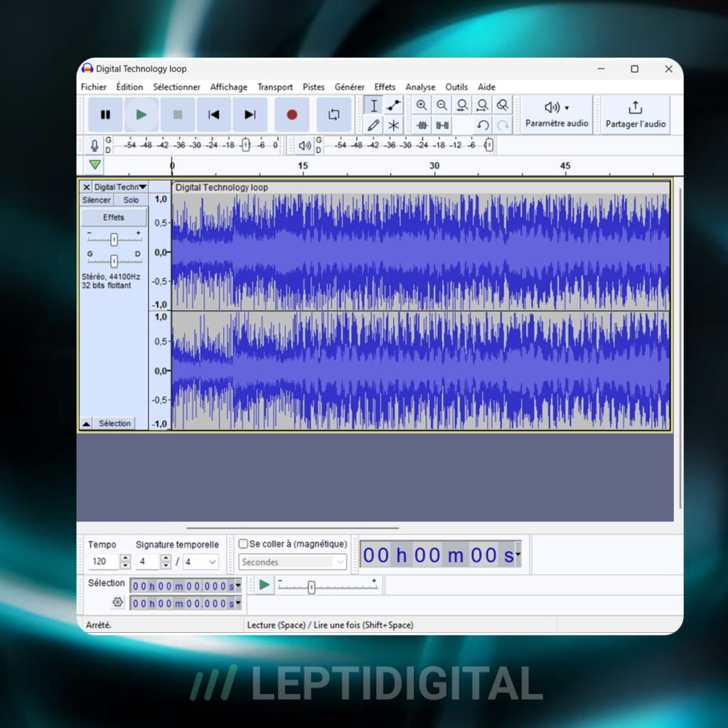Adjust the playback level slider
The width and height of the screenshot is (728, 728).
(489, 145)
